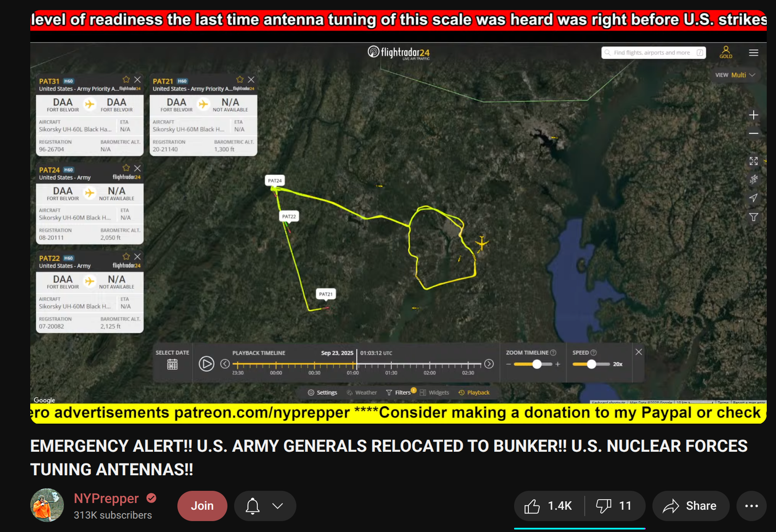Image resolution: width=776 pixels, height=532 pixels.
Task: Click the aircraft tracking icon on right sidebar
Action: (753, 179)
